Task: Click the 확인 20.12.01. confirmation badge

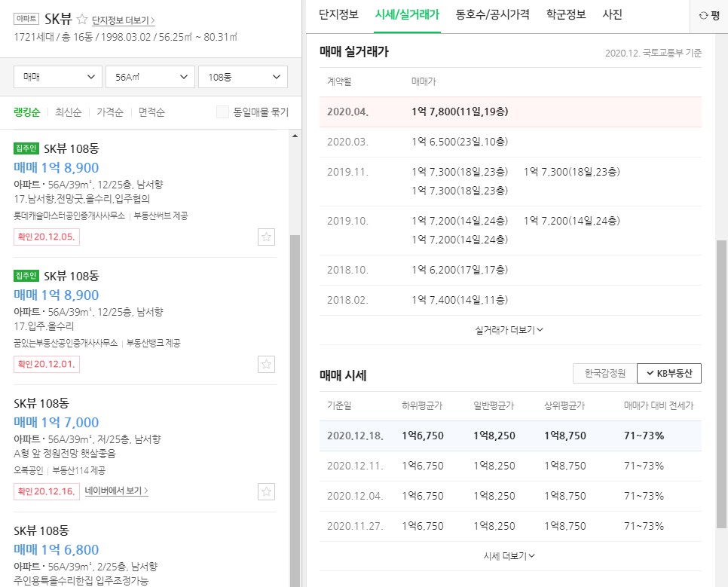Action: [x=47, y=364]
